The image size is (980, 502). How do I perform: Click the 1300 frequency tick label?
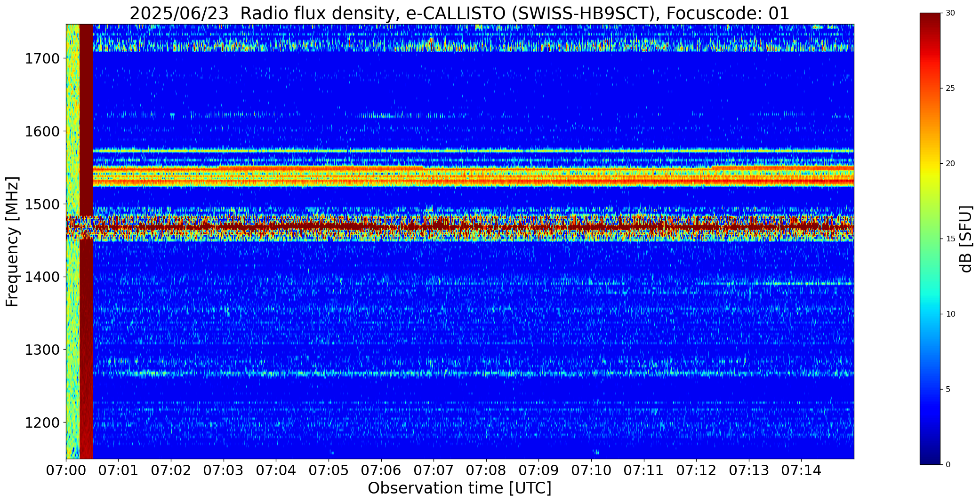[42, 350]
